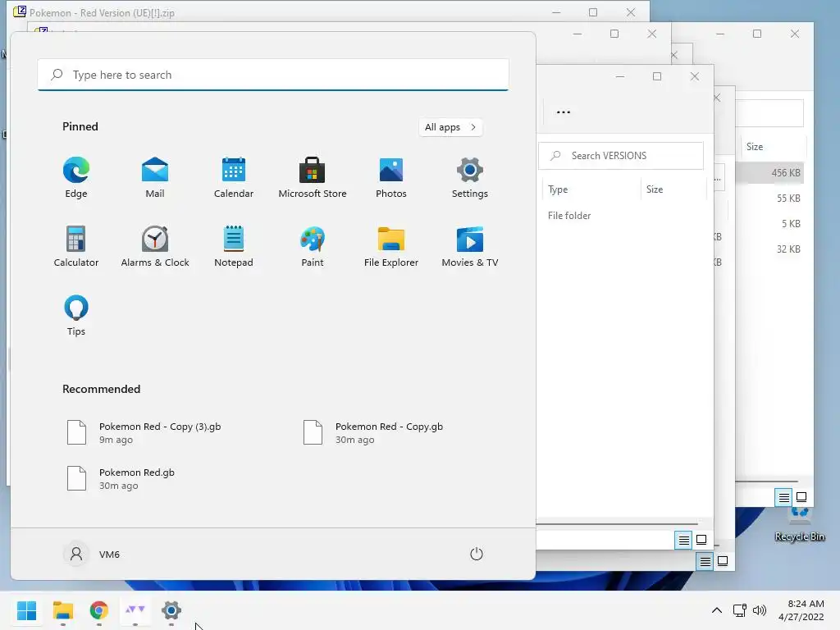This screenshot has width=840, height=630.
Task: Launch the Mail app
Action: coord(155,177)
